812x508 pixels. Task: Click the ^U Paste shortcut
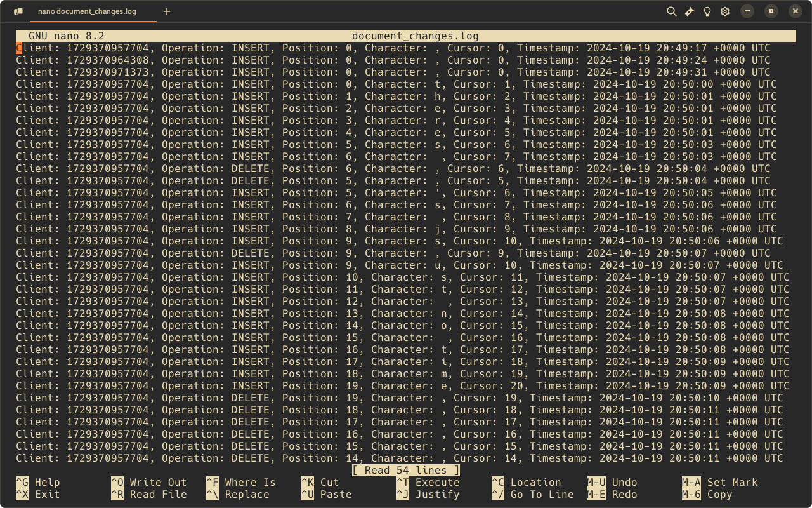click(x=327, y=495)
